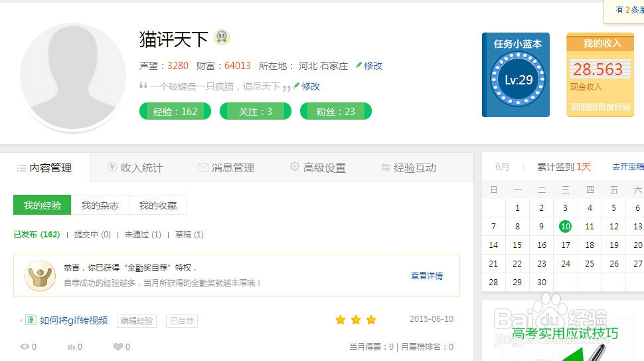Switch to 高级设置 tab

click(x=317, y=168)
